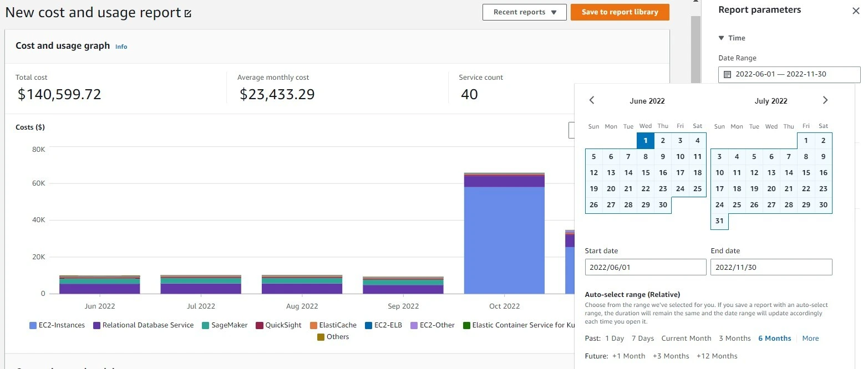
Task: Go to previous months using the left calendar arrow
Action: tap(591, 100)
